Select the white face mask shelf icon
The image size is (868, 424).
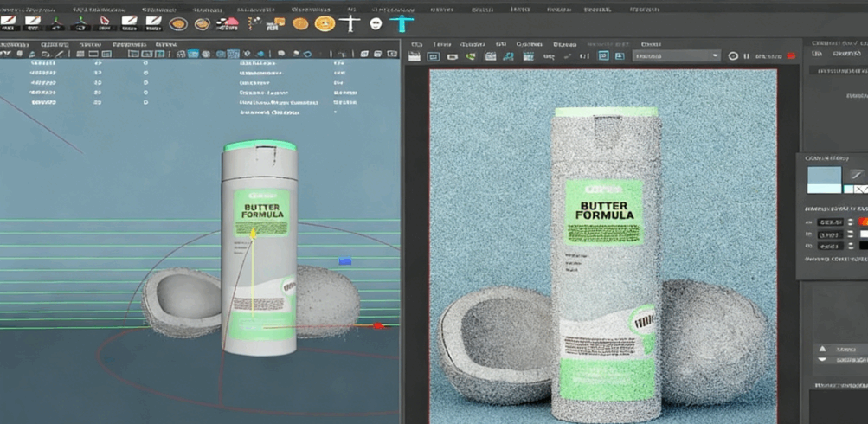click(376, 24)
